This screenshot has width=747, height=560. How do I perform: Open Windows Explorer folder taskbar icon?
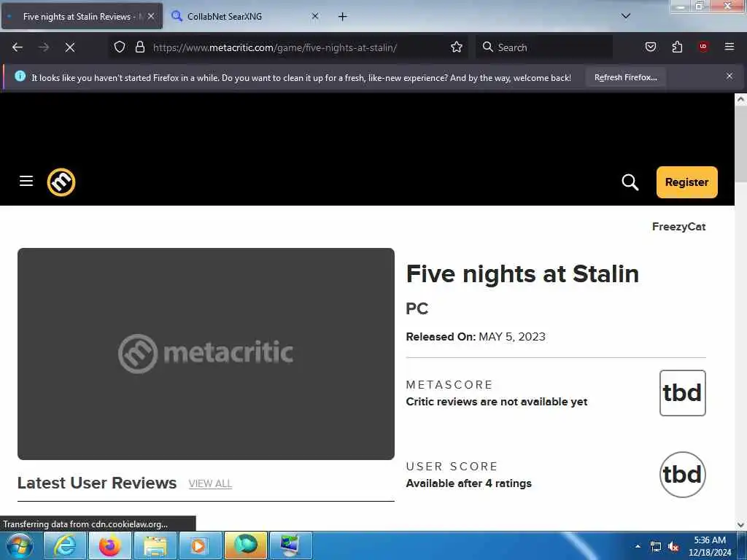coord(155,545)
